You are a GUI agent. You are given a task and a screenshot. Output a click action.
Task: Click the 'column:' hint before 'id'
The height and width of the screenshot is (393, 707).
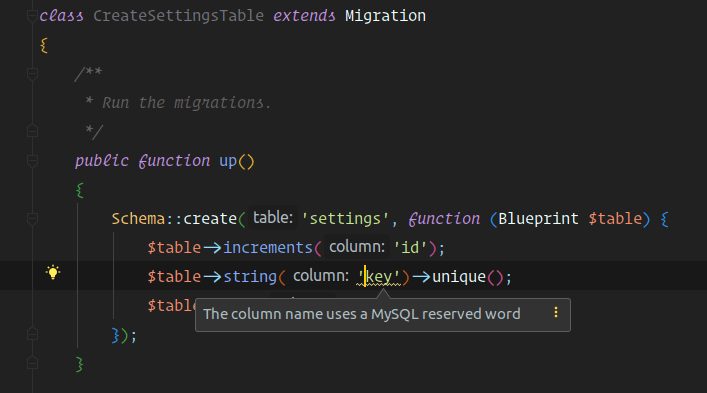pos(357,247)
